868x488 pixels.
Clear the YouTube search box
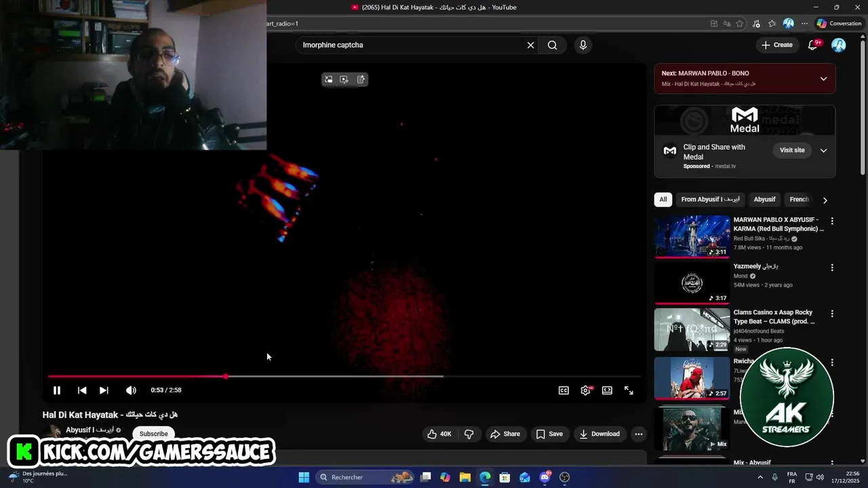click(x=530, y=45)
